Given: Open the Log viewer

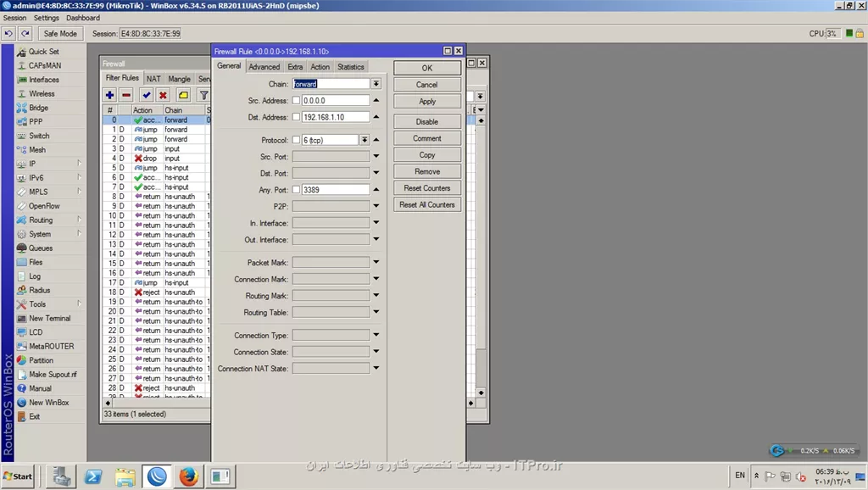Looking at the screenshot, I should point(34,276).
